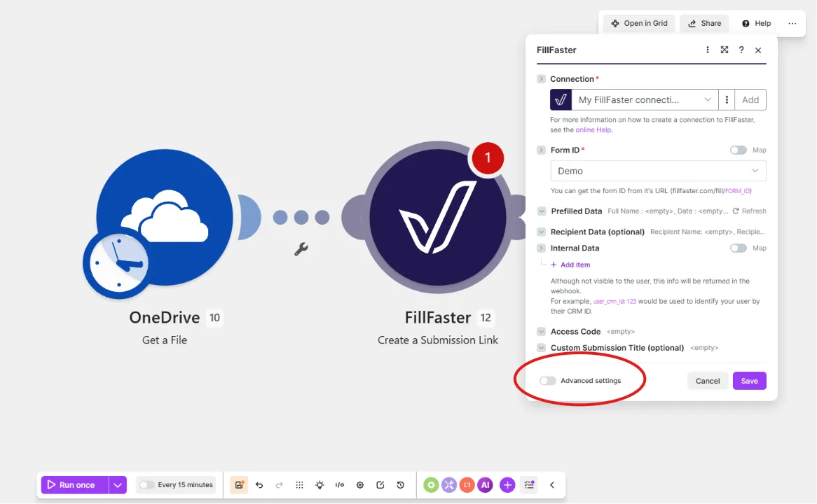Click the purple plus add icon

point(507,484)
